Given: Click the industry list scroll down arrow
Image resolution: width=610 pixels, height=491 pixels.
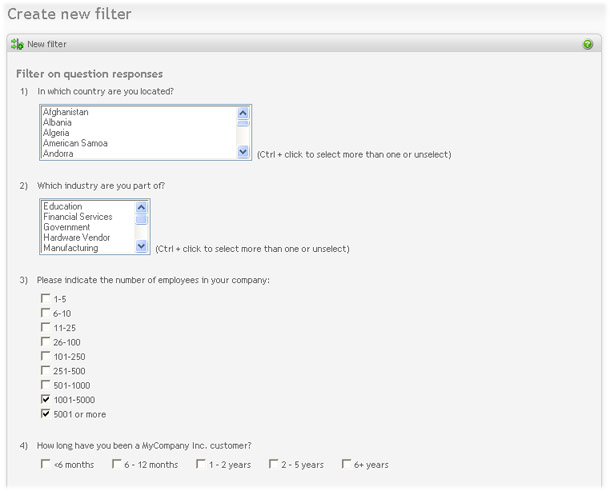Looking at the screenshot, I should click(x=141, y=246).
